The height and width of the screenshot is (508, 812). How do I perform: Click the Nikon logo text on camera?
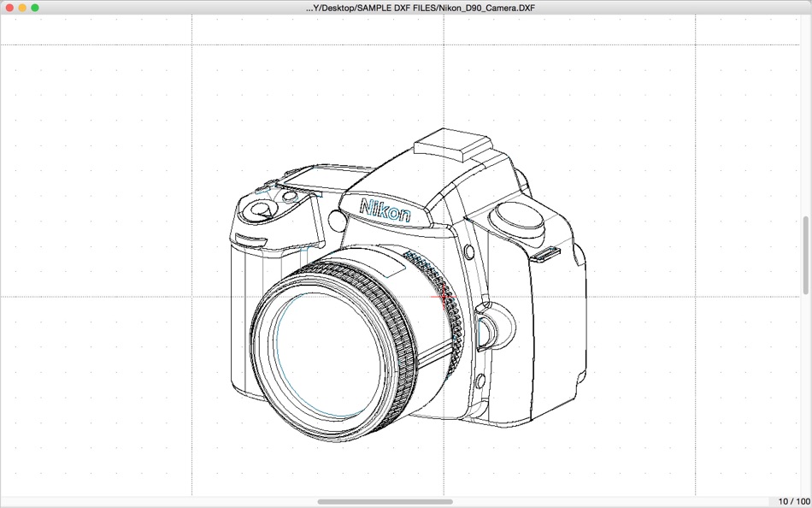[x=385, y=210]
